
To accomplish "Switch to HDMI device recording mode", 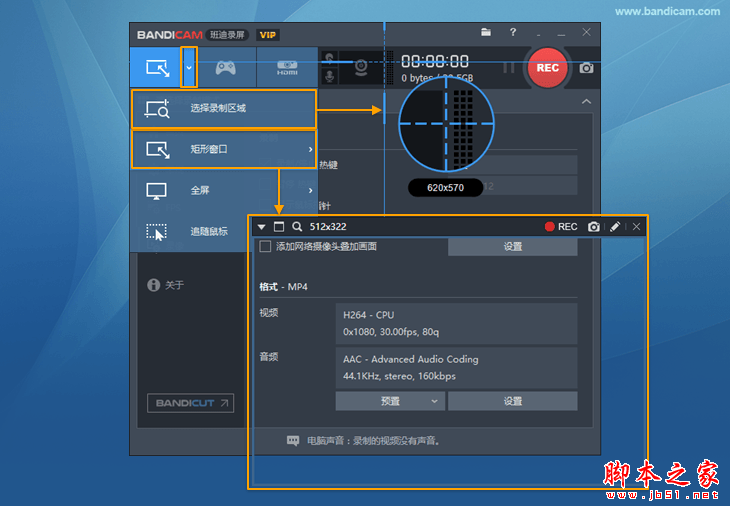I will [x=287, y=68].
